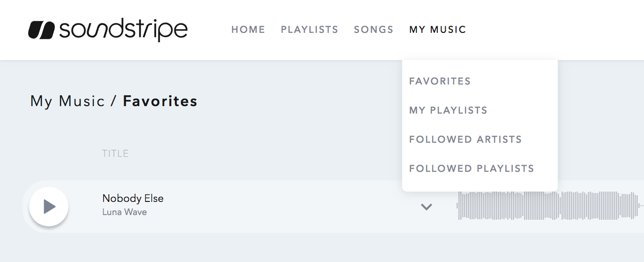
Task: Click the Soundstripe logo mark icon
Action: click(x=42, y=30)
